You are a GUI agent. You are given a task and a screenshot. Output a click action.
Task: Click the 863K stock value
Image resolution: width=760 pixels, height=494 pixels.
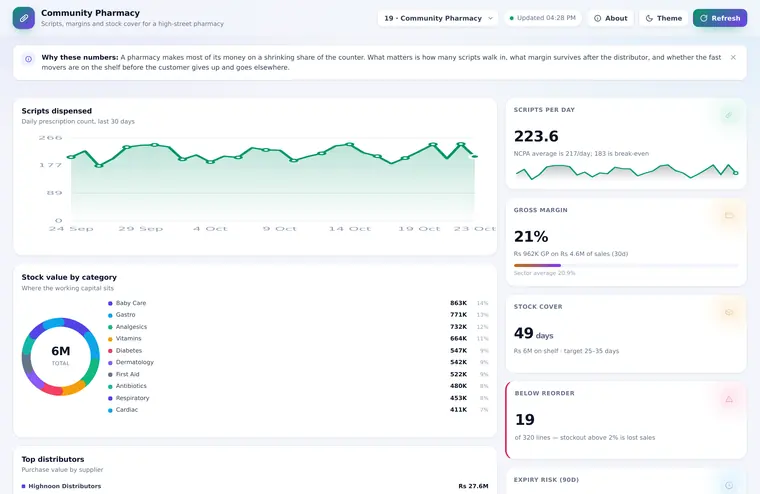[458, 303]
